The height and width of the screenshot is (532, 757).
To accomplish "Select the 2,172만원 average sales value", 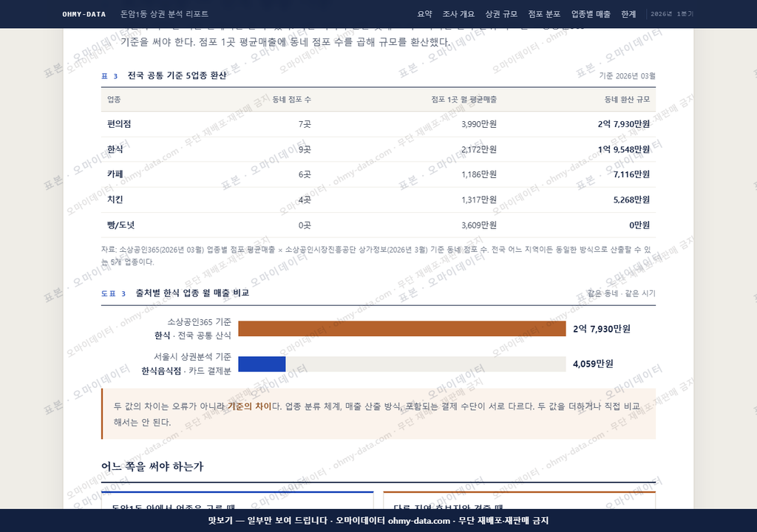I will [x=479, y=150].
